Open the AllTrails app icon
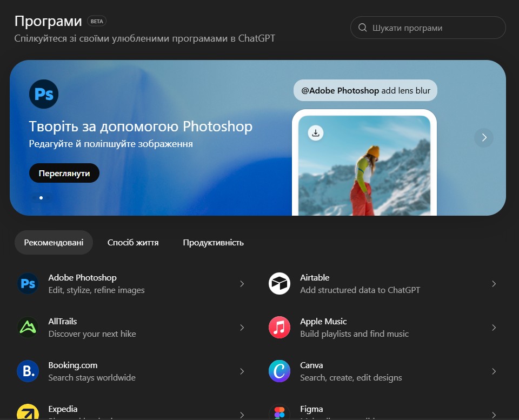Image resolution: width=519 pixels, height=420 pixels. coord(28,328)
